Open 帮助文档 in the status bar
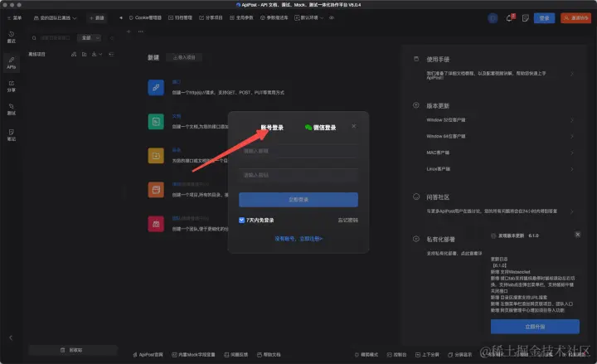Image resolution: width=597 pixels, height=364 pixels. click(269, 355)
